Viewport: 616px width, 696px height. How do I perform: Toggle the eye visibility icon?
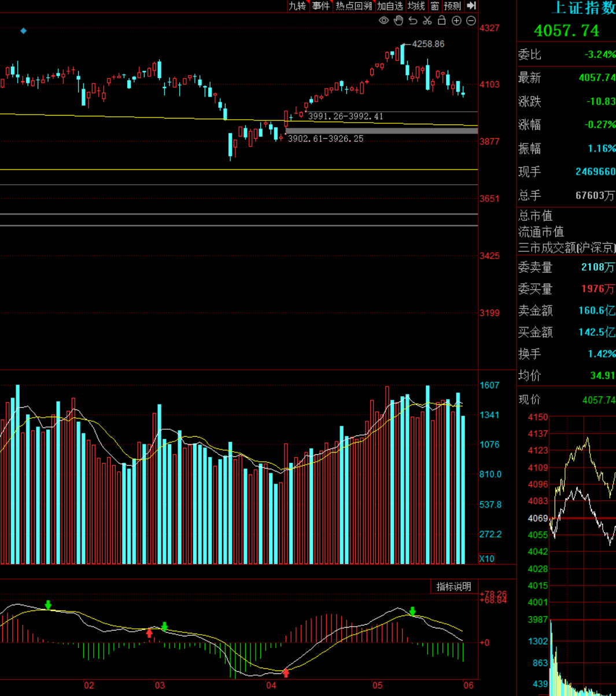click(383, 21)
